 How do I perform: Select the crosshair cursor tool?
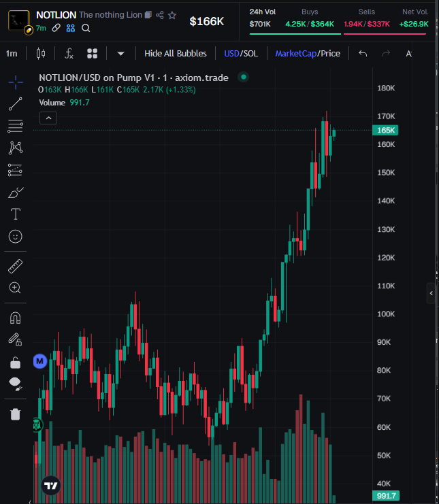click(16, 82)
